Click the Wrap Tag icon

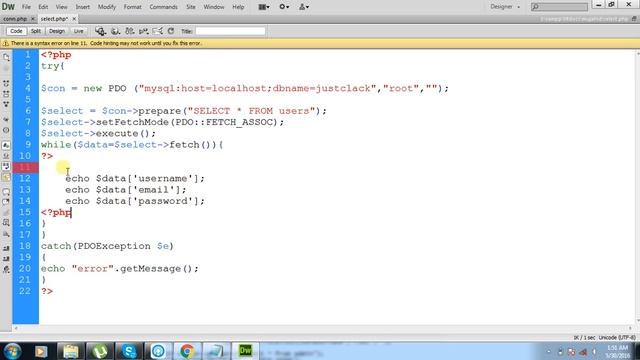click(x=6, y=213)
